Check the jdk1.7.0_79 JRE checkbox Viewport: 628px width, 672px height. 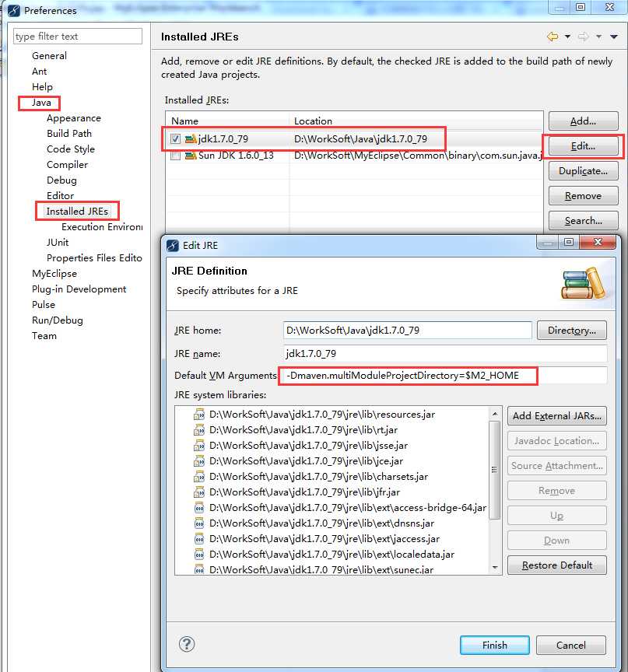click(175, 139)
